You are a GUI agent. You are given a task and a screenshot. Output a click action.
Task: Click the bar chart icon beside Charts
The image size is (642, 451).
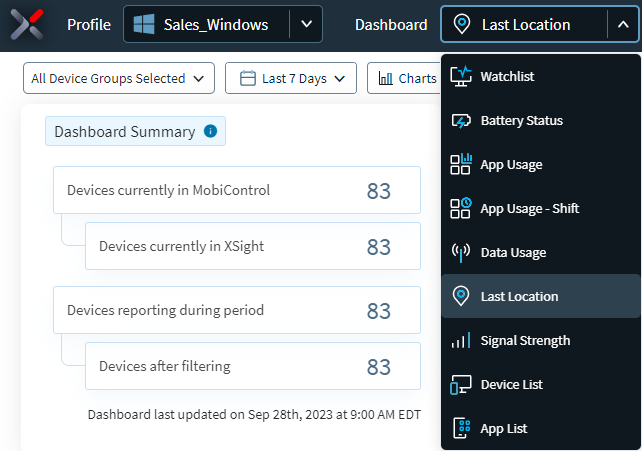(385, 78)
